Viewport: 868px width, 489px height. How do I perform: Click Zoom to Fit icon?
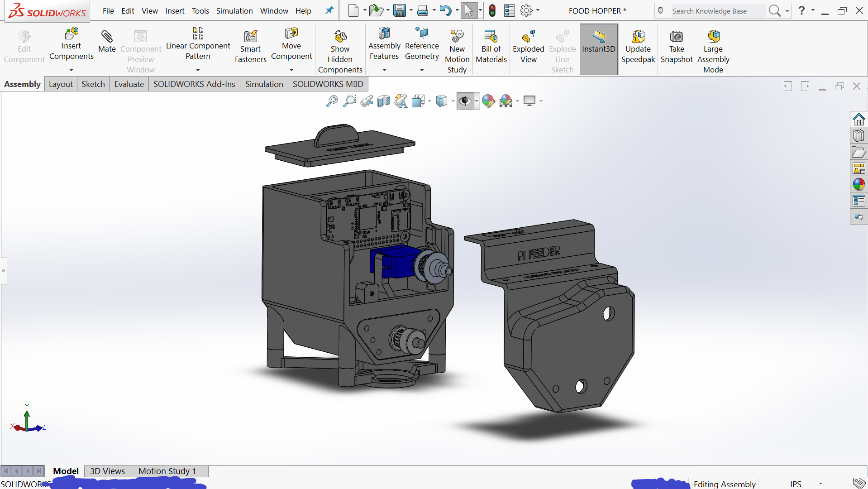[332, 101]
